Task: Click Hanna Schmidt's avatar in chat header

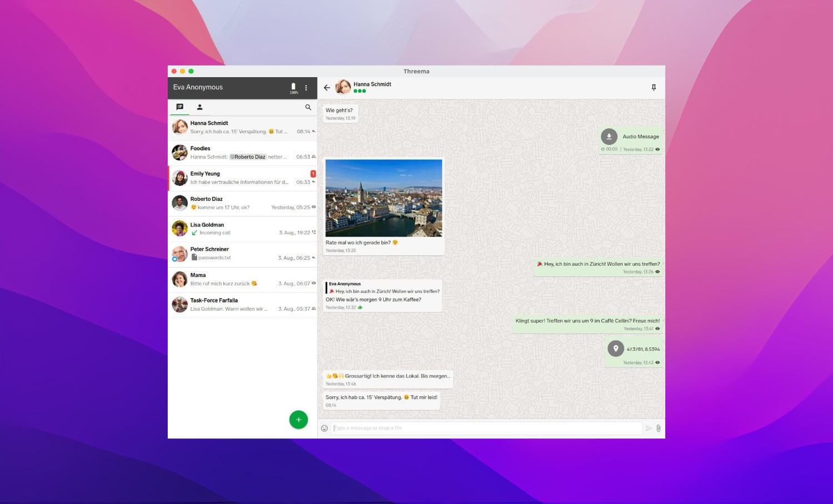Action: click(343, 87)
